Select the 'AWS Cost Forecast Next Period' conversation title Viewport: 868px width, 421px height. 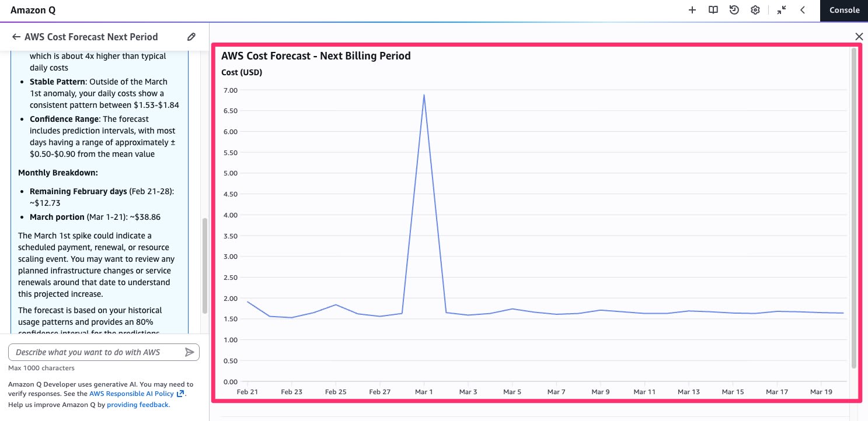[91, 37]
